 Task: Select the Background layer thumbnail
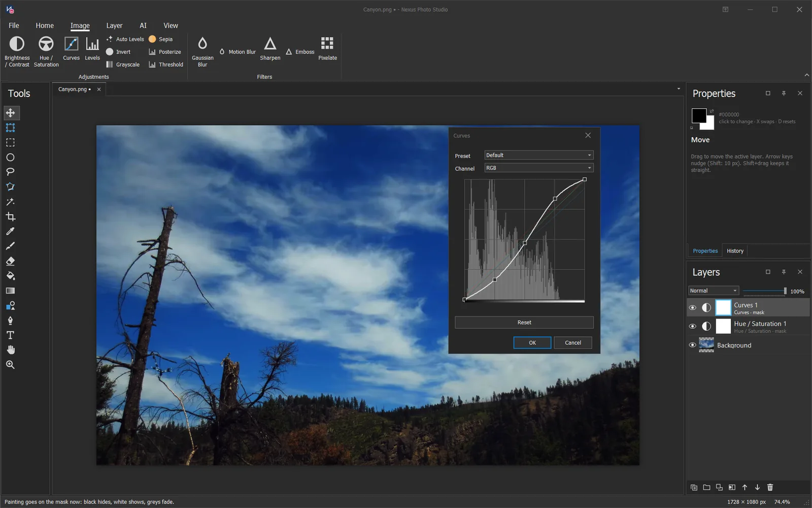706,345
